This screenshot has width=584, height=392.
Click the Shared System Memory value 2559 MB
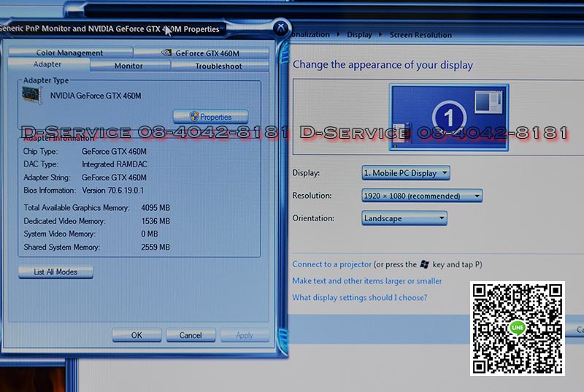[x=155, y=247]
